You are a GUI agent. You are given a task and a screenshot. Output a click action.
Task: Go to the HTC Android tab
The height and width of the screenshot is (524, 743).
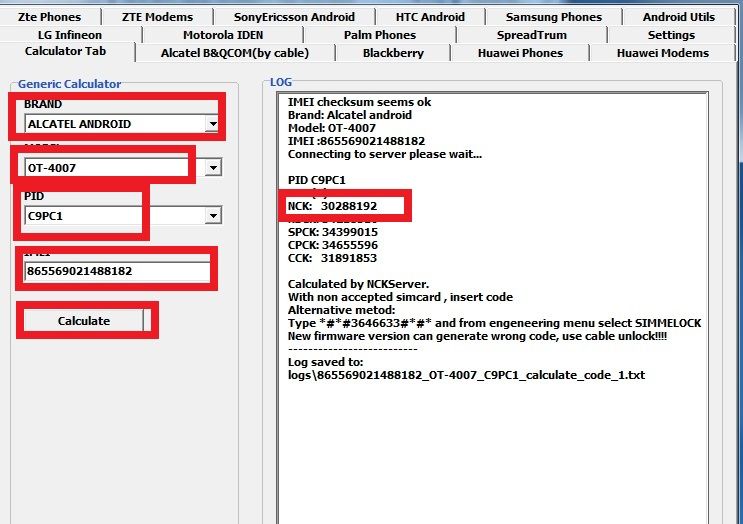430,17
